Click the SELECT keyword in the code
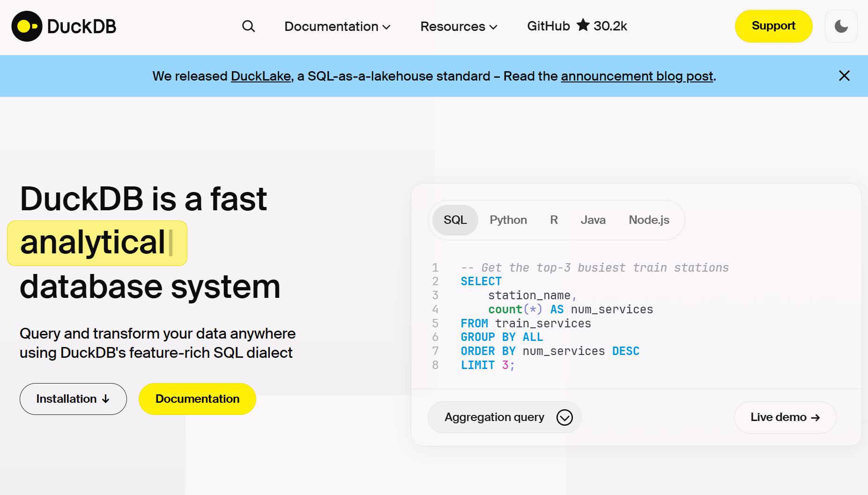Viewport: 868px width, 495px height. pos(481,281)
